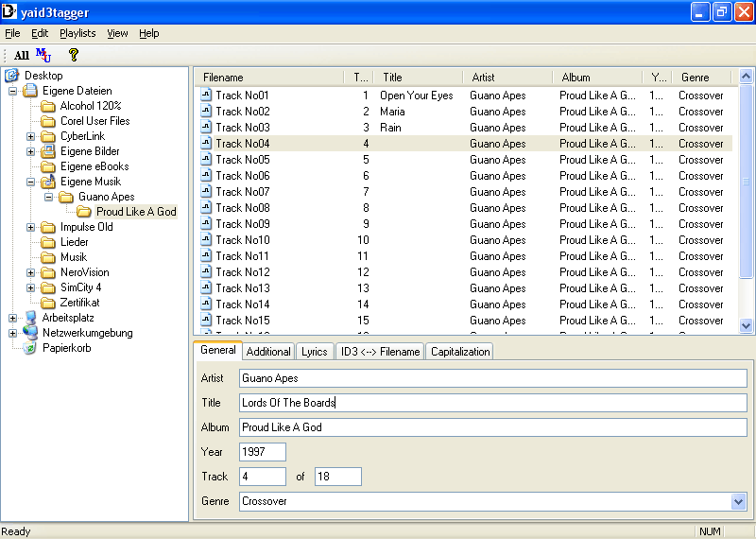Click the Arbeitsplatz computer icon
Image resolution: width=756 pixels, height=539 pixels.
tap(30, 318)
